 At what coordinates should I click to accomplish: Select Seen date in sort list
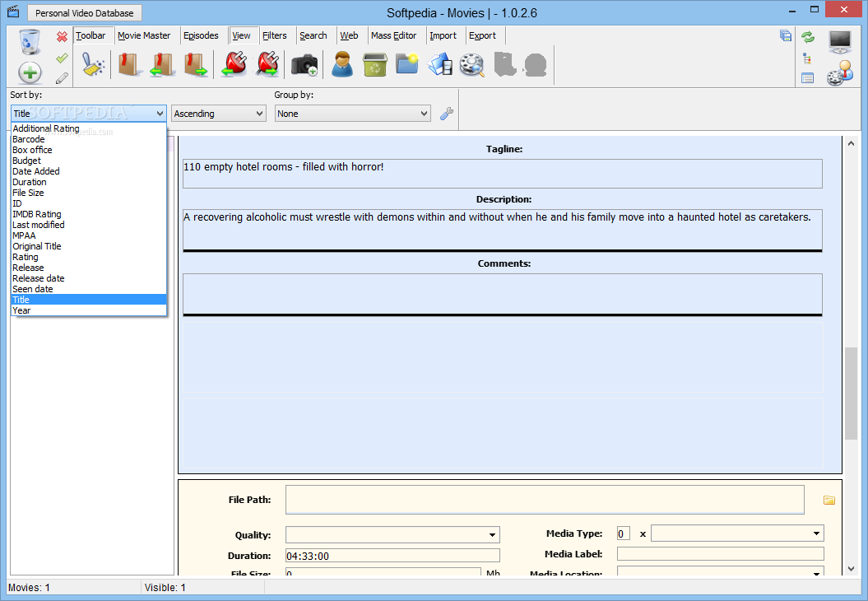click(89, 289)
